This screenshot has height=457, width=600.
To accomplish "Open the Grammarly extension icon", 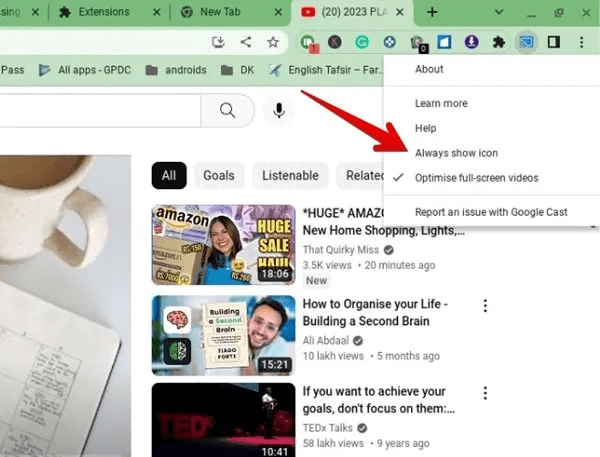I will [x=362, y=42].
